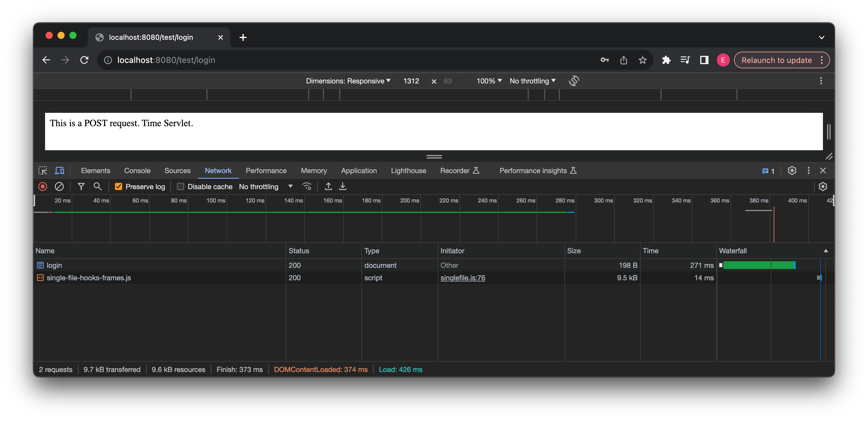Enable Disable cache
The image size is (868, 421).
(x=181, y=186)
